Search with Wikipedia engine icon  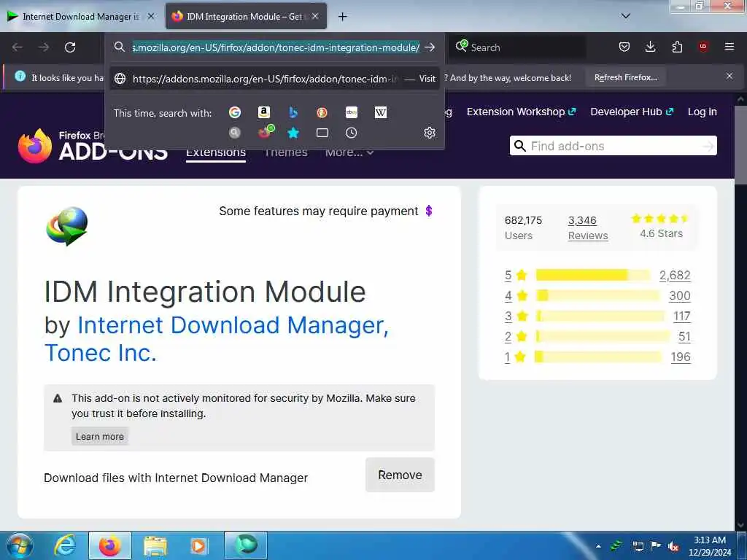point(381,112)
